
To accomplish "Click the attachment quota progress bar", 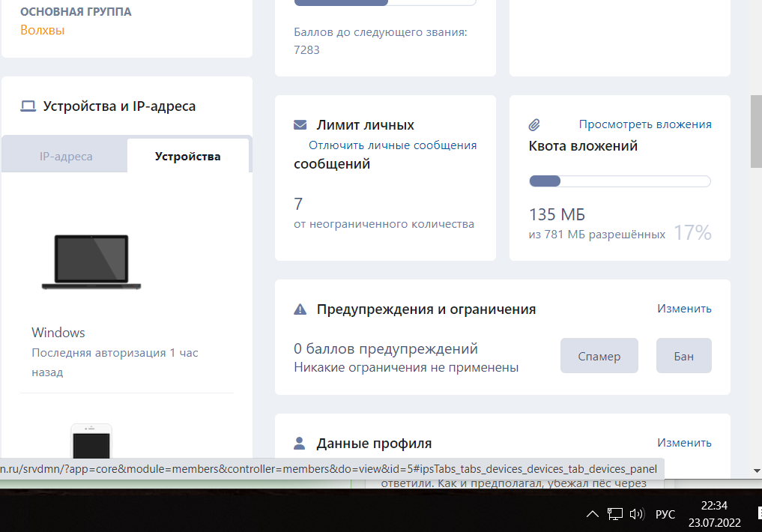I will tap(620, 181).
